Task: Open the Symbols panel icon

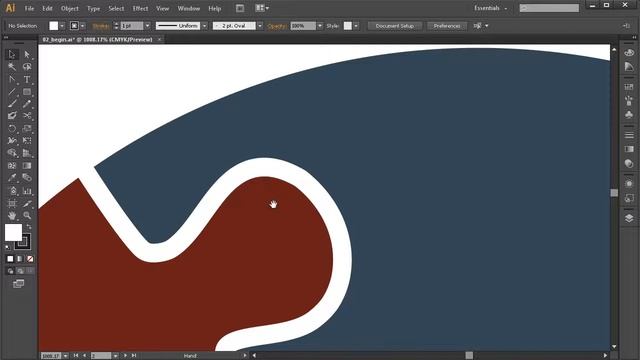Action: tap(629, 115)
